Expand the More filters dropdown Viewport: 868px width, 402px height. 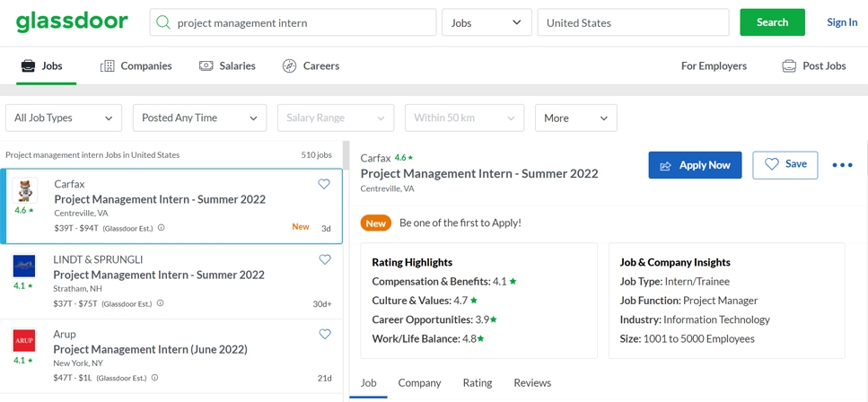click(x=575, y=118)
